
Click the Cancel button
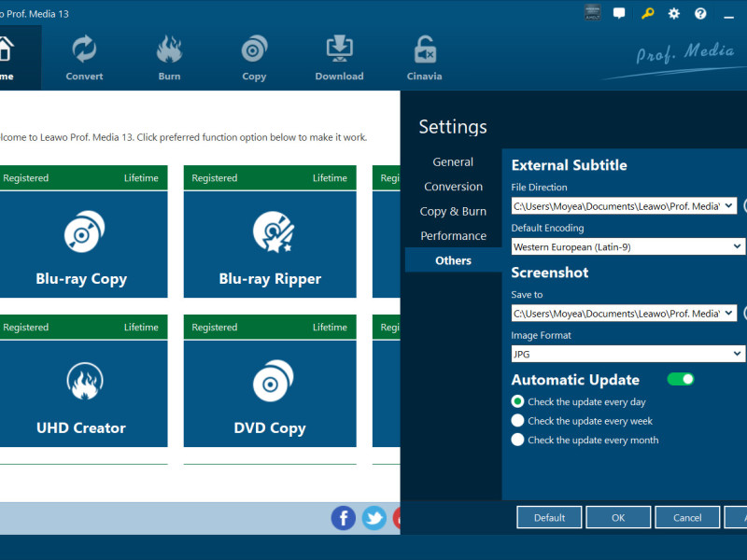[x=687, y=518]
